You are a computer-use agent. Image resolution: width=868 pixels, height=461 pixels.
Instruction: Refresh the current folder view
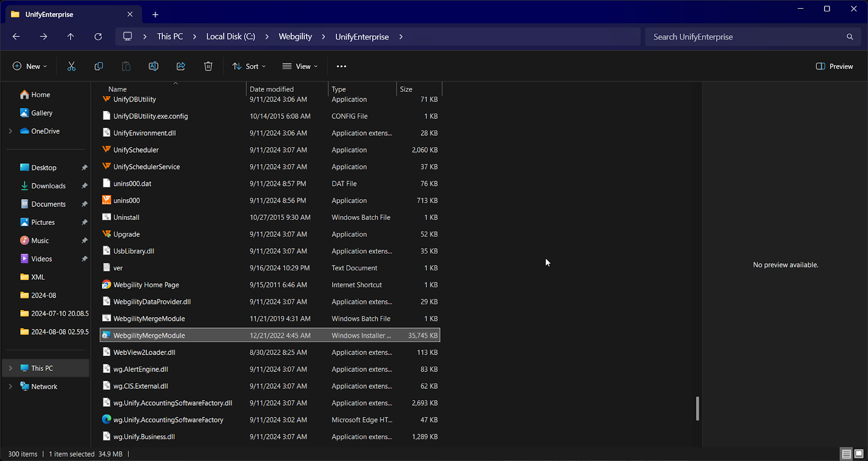[x=98, y=36]
